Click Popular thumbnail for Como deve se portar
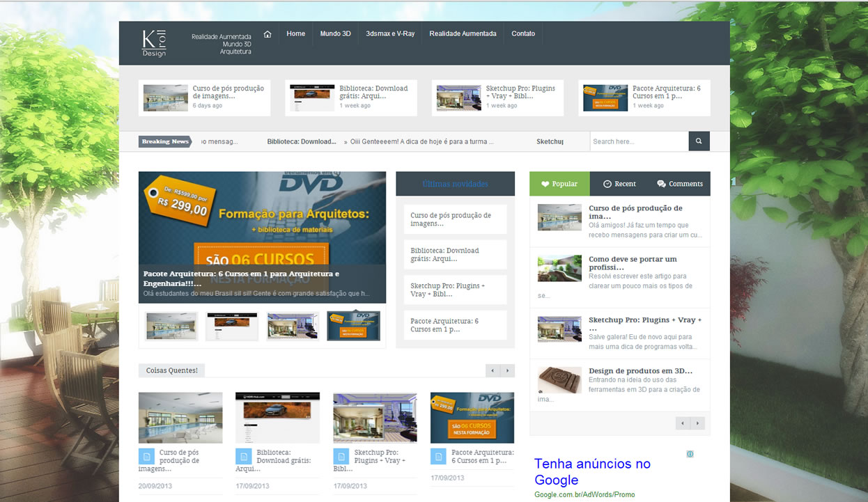Viewport: 868px width, 502px height. (559, 268)
